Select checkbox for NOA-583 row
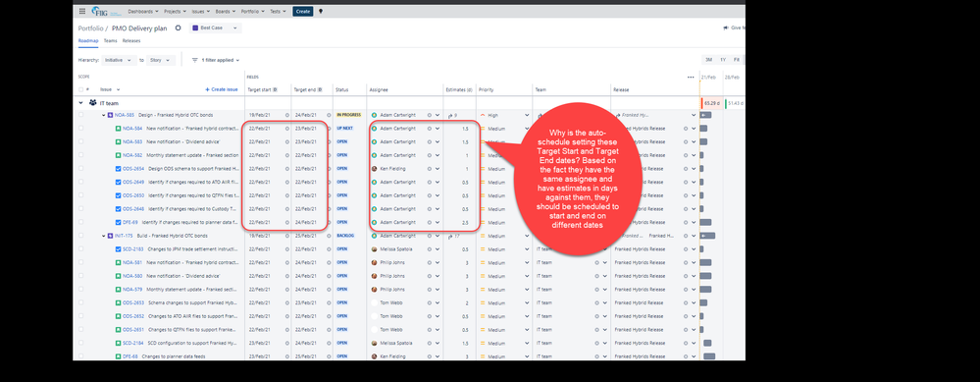Screen dimensions: 980x382 [80, 142]
